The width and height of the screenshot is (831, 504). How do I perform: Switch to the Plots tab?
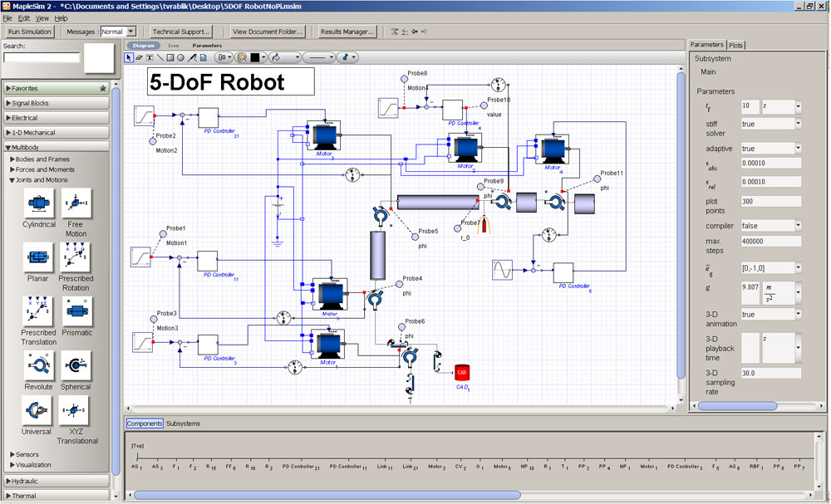point(736,45)
